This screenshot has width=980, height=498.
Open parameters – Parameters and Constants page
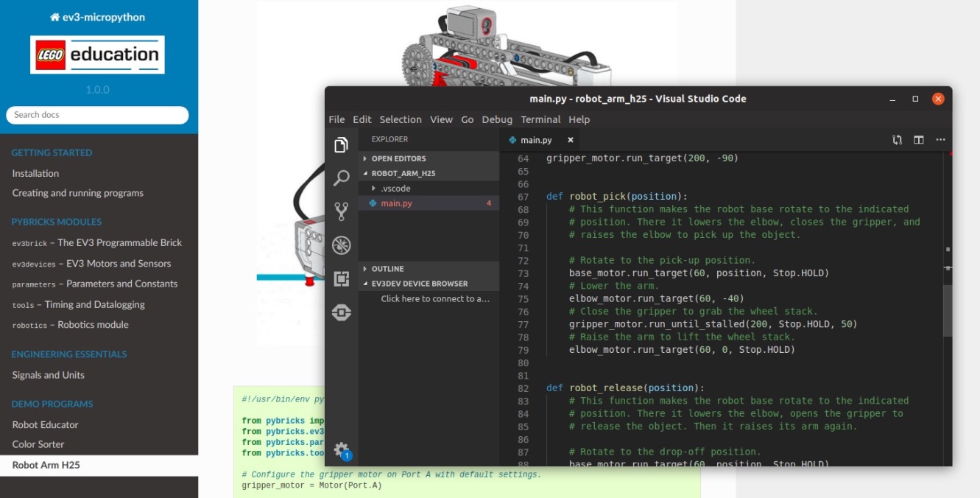(x=95, y=284)
